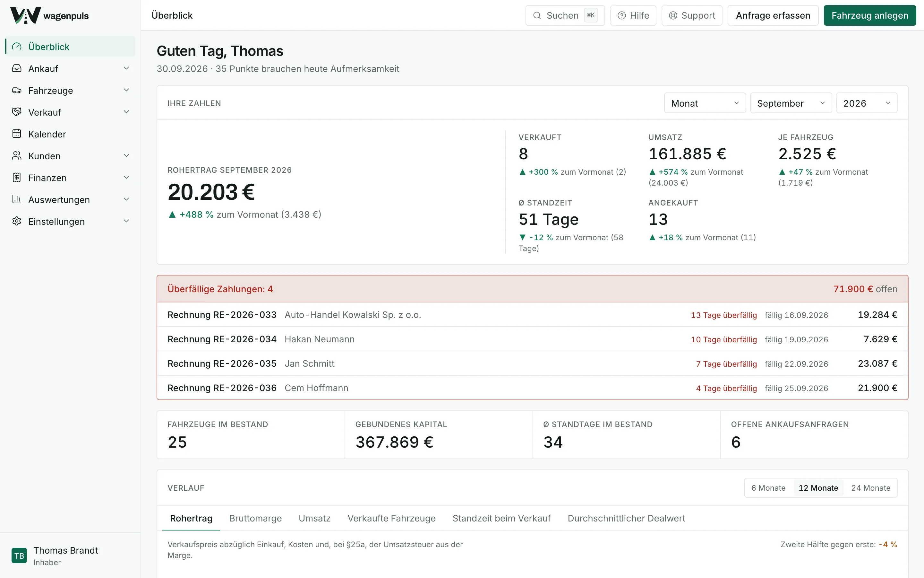924x578 pixels.
Task: Expand the Ankauf menu chevron
Action: (x=126, y=68)
